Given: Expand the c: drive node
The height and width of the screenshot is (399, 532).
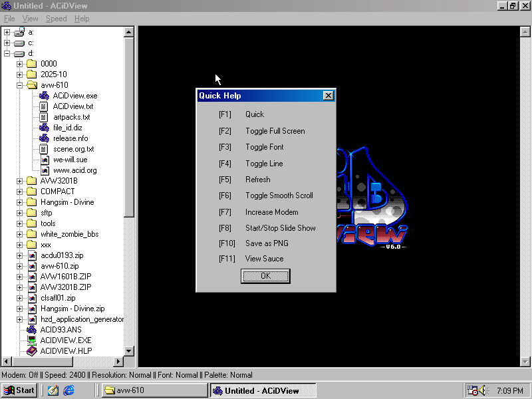Looking at the screenshot, I should pyautogui.click(x=7, y=43).
